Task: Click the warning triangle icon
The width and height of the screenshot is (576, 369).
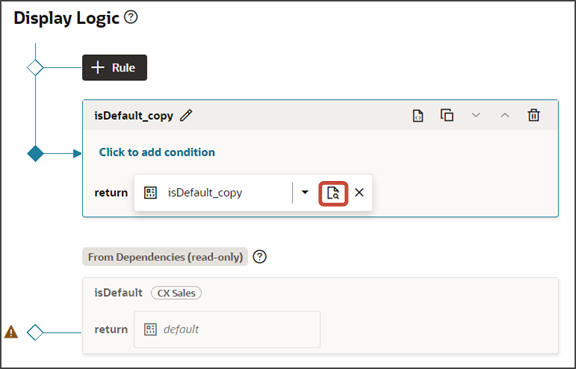Action: (11, 332)
